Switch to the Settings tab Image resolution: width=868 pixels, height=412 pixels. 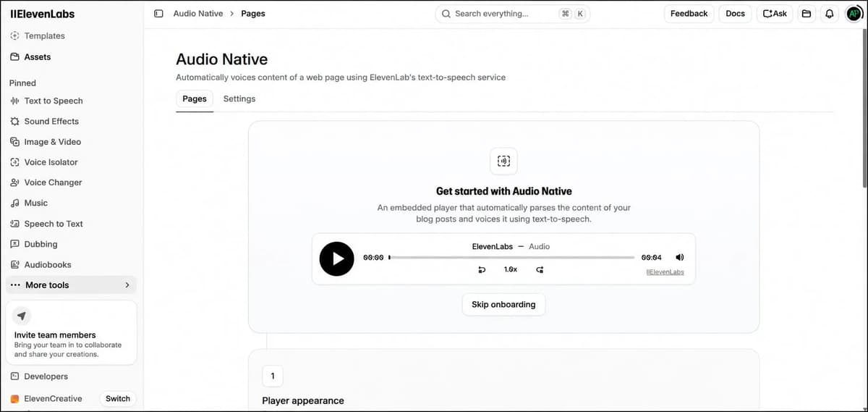[x=239, y=98]
